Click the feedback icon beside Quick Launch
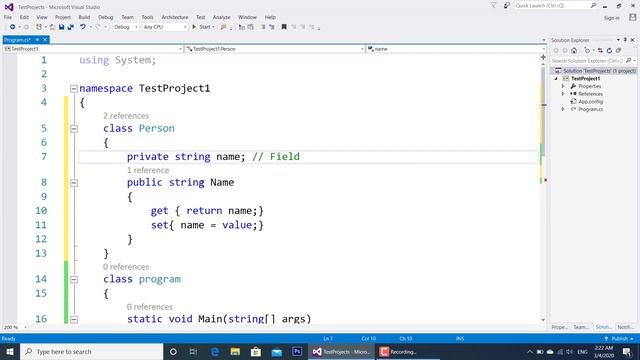The width and height of the screenshot is (640, 360). click(x=507, y=6)
